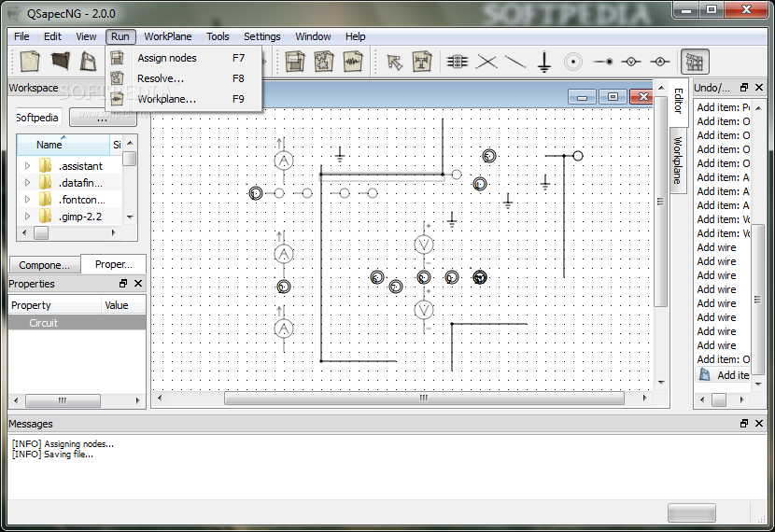This screenshot has width=775, height=532.
Task: Sort by the Name column header
Action: pos(63,145)
